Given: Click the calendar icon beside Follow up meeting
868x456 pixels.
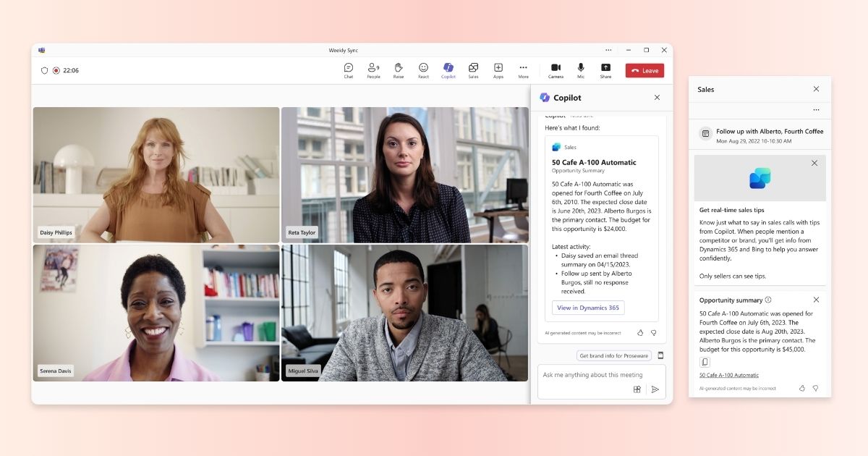Looking at the screenshot, I should coord(706,133).
